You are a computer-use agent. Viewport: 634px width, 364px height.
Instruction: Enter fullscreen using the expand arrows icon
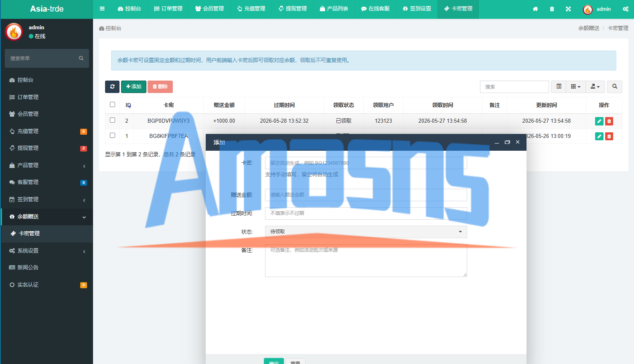coord(568,9)
